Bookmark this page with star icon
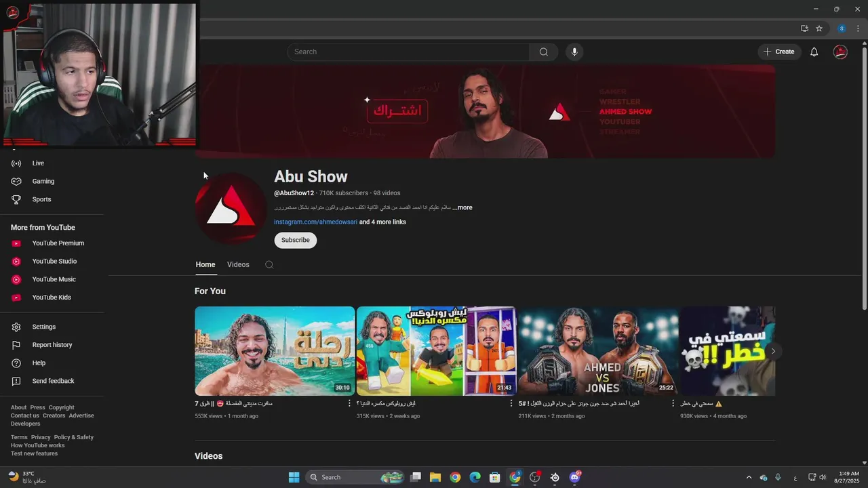Screen dimensions: 868x488 [819, 28]
